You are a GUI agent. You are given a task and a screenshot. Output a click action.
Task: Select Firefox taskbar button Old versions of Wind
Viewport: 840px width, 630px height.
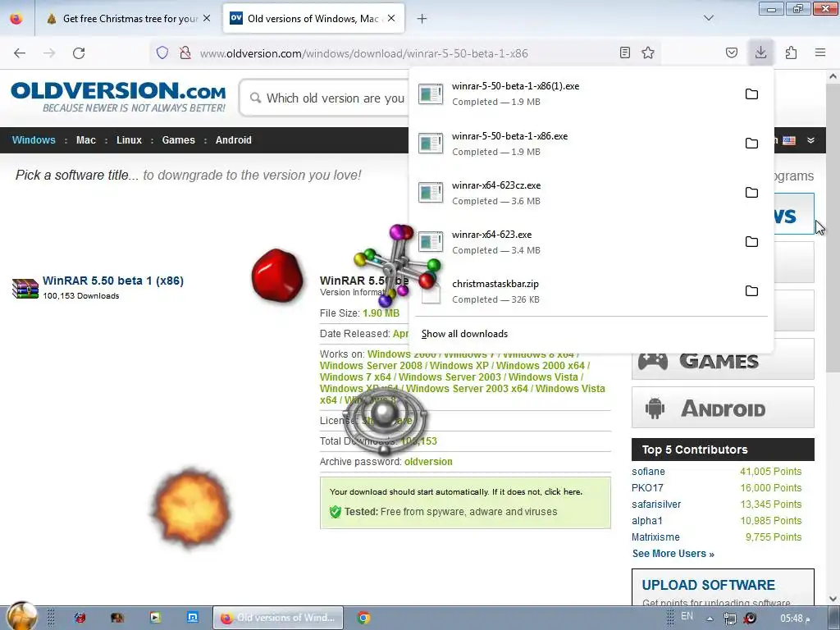tap(277, 618)
